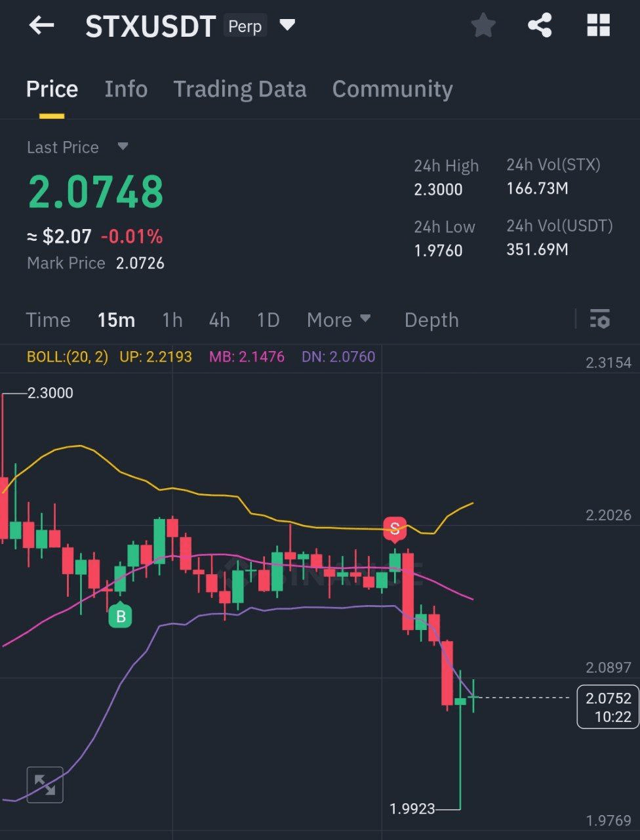
Task: Expand chart to fullscreen icon
Action: [x=45, y=784]
